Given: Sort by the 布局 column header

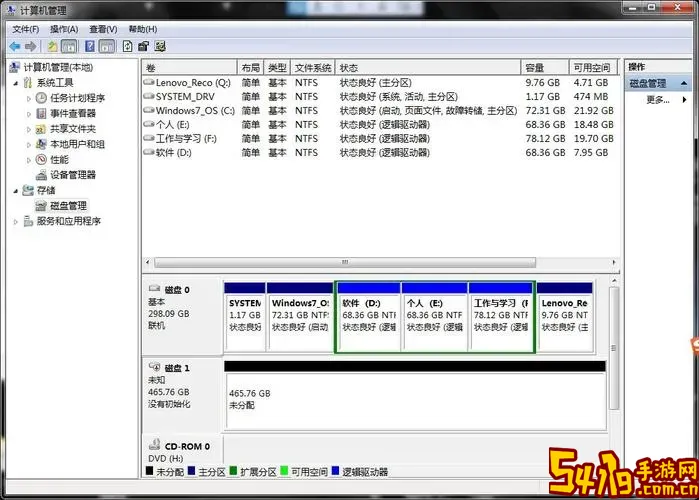Looking at the screenshot, I should click(x=251, y=68).
